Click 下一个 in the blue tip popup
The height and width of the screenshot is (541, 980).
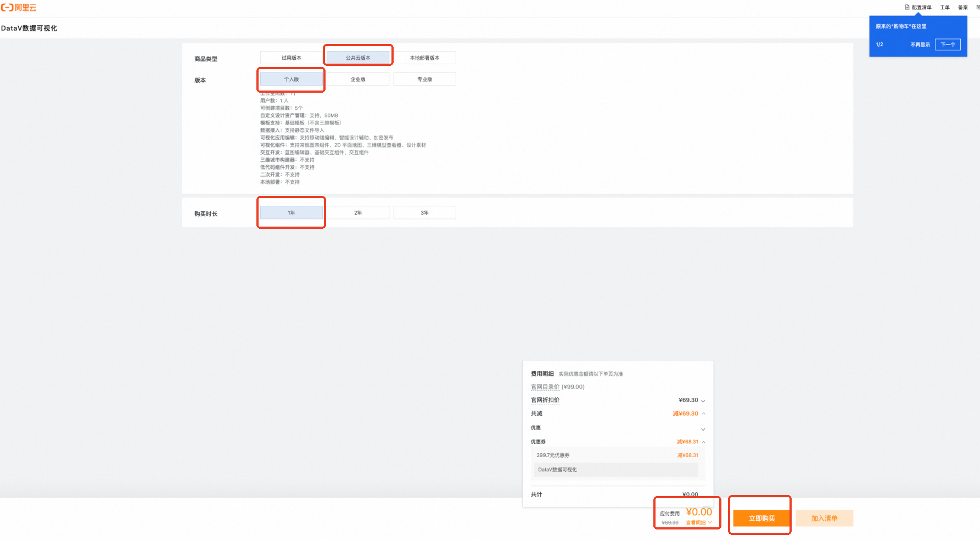tap(948, 44)
